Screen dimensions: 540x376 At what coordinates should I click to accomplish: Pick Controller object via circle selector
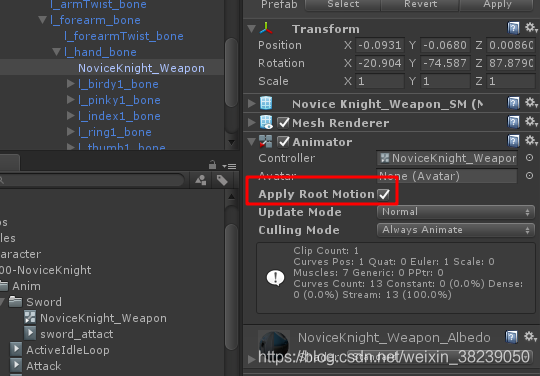[x=529, y=158]
